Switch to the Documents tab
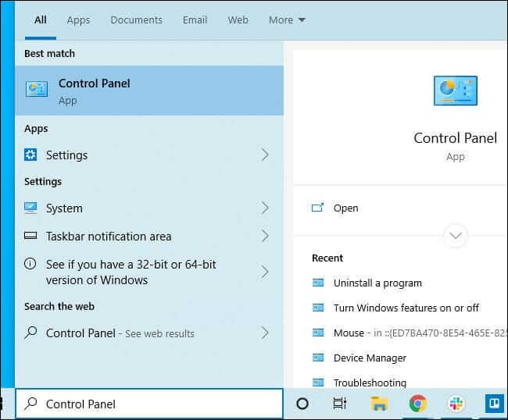Viewport: 508px width, 420px height. point(136,20)
